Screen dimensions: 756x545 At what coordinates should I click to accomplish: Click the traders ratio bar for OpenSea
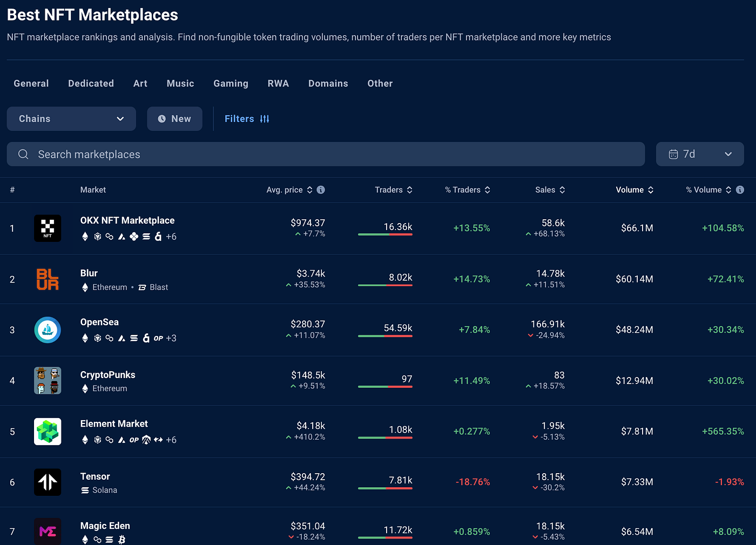pyautogui.click(x=385, y=336)
